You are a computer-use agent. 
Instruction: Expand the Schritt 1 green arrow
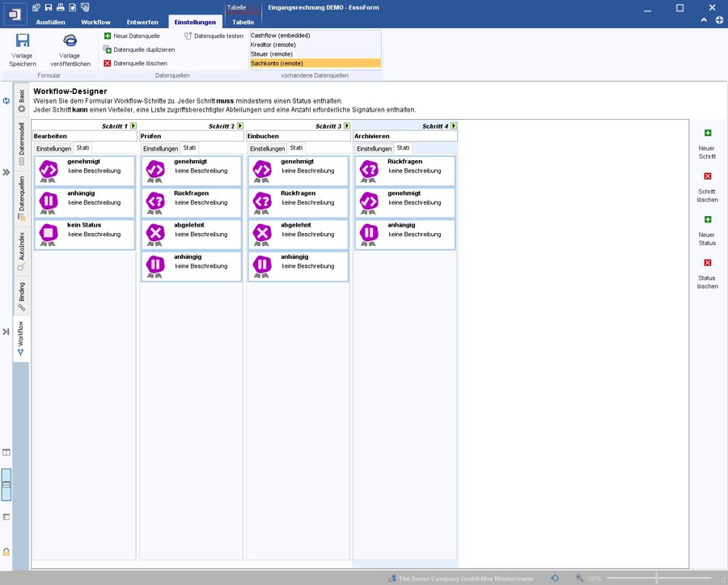133,126
